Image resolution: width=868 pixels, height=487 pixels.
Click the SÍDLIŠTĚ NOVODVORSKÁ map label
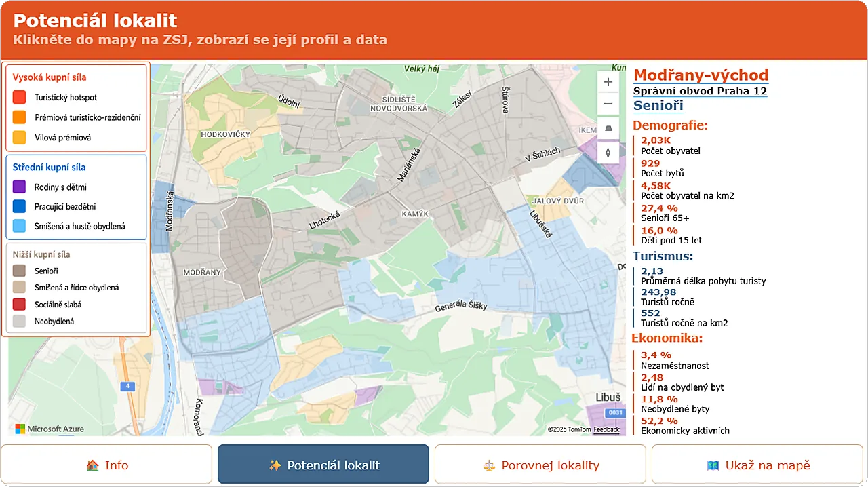pyautogui.click(x=399, y=103)
